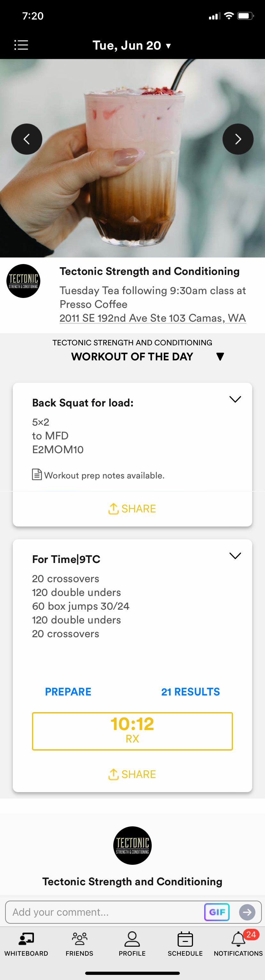This screenshot has width=265, height=980.
Task: Tap the large Tectonic logo at bottom
Action: pos(132,845)
